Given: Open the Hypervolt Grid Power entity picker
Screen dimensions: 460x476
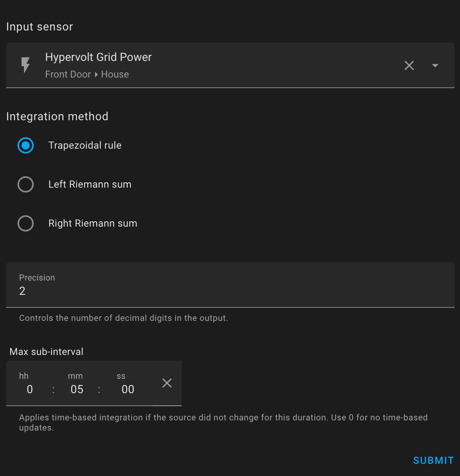Looking at the screenshot, I should [x=203, y=65].
